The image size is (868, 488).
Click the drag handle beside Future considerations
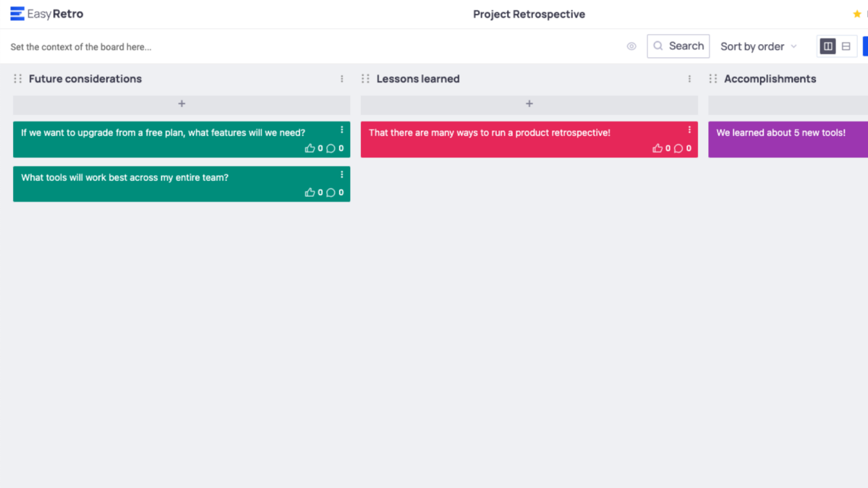[x=17, y=79]
